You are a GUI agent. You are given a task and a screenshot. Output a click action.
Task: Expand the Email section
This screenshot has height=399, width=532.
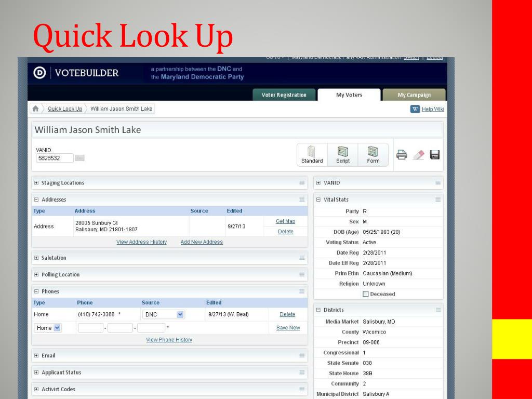[36, 355]
